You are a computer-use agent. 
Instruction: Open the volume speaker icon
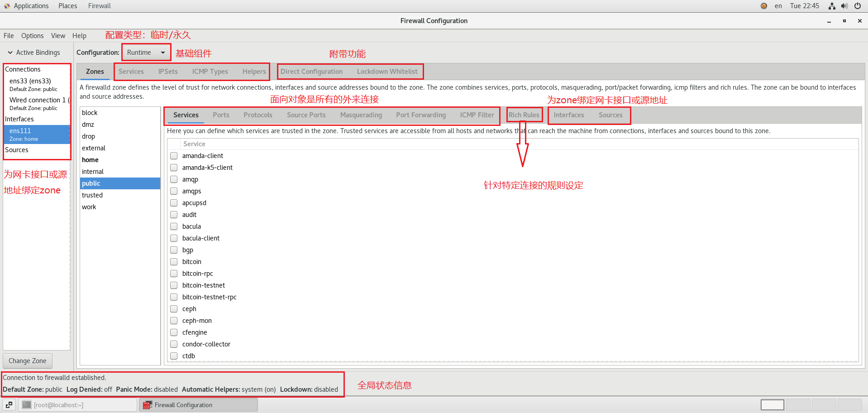[844, 6]
